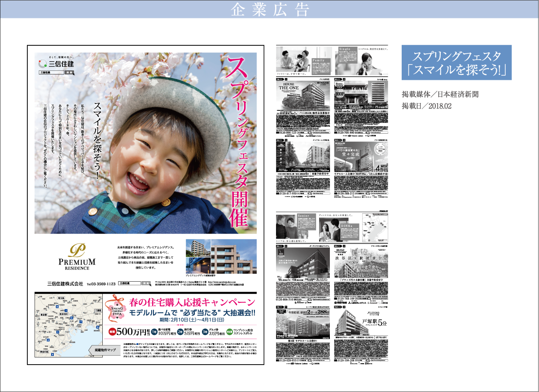Click the 第3期 モデルルーム公開中! caption
This screenshot has width=539, height=392.
pyautogui.click(x=303, y=341)
